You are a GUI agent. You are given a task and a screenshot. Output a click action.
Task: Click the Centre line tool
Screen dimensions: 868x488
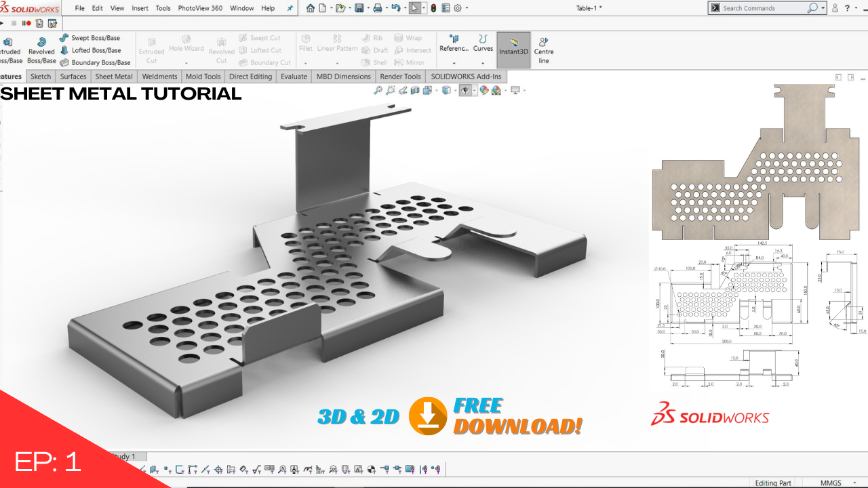tap(544, 50)
